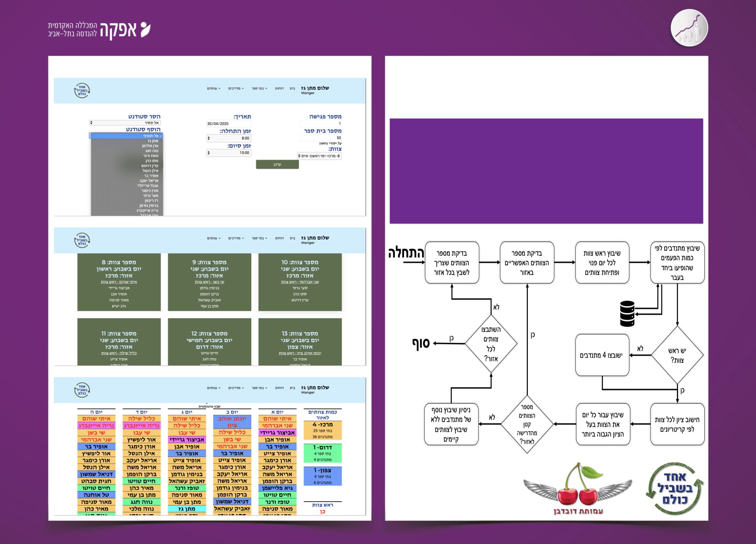
Task: Select the team card מספר צוות: 12
Action: point(209,342)
